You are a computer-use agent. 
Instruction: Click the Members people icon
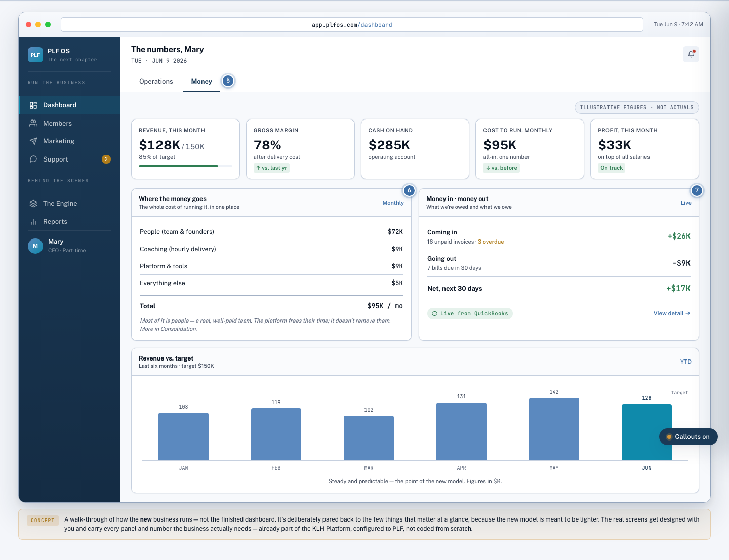(33, 123)
